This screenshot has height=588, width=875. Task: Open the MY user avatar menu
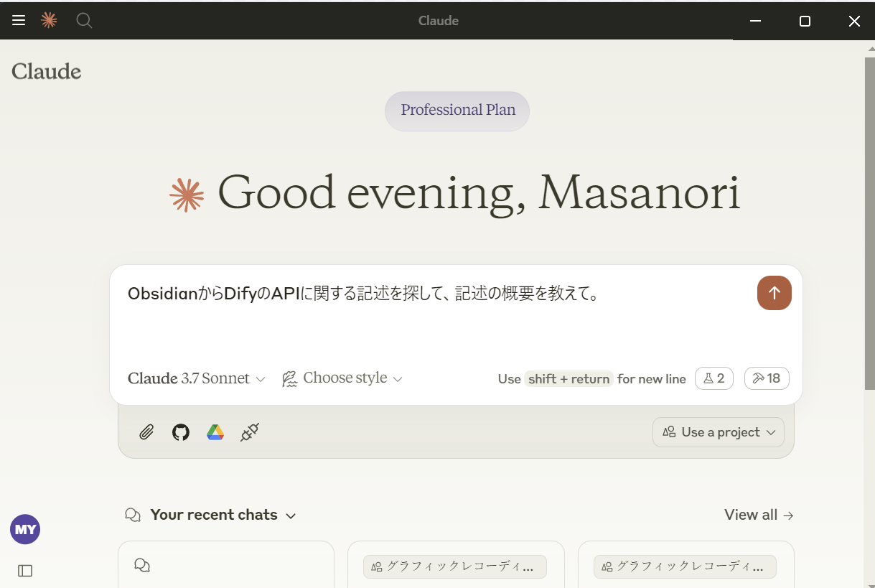(25, 530)
